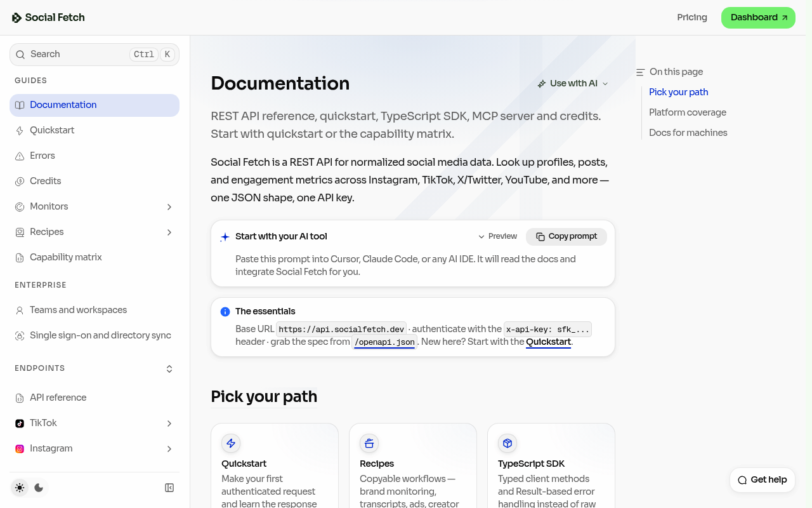This screenshot has height=508, width=812.
Task: Click the Recipes card pot icon
Action: [369, 443]
